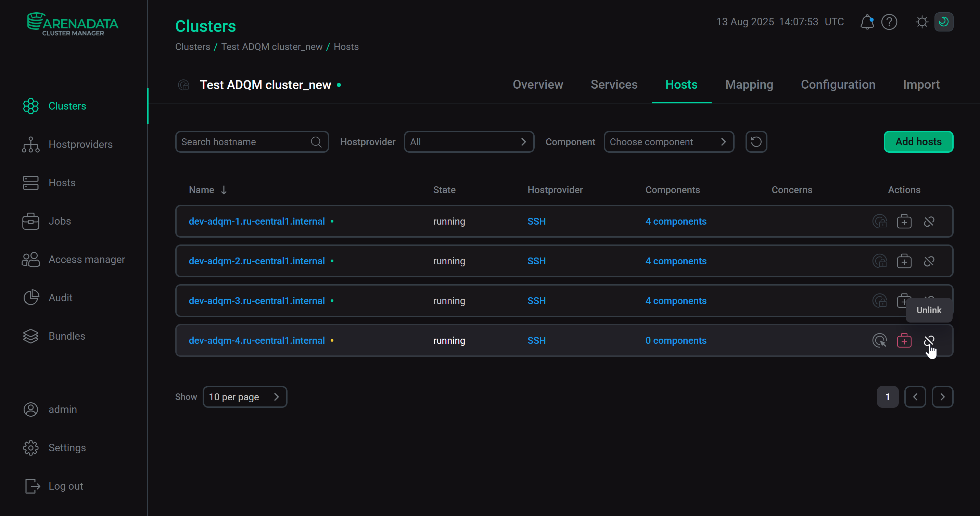Open Jobs in the sidebar

(x=47, y=221)
